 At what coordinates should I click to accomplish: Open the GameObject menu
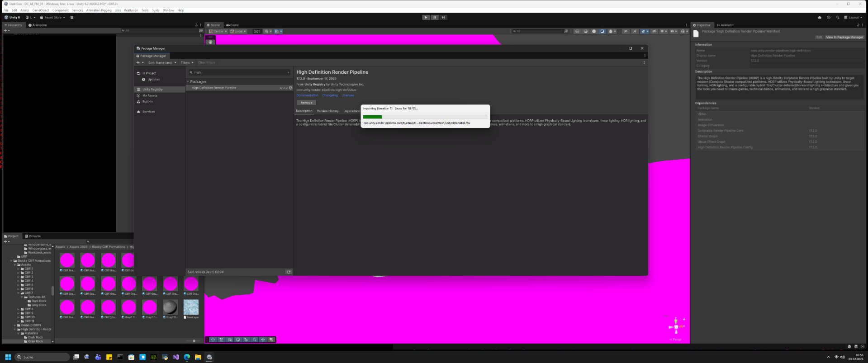coord(41,10)
